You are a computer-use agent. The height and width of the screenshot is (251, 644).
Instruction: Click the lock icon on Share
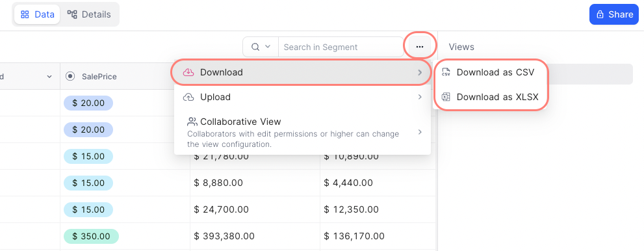click(600, 15)
